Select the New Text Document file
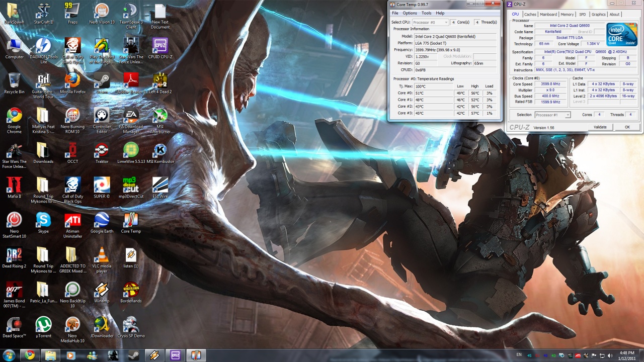The width and height of the screenshot is (644, 362). pyautogui.click(x=160, y=16)
